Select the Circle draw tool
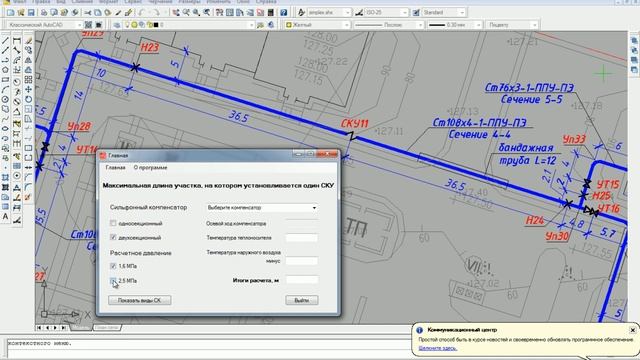This screenshot has height=360, width=640. click(x=5, y=100)
